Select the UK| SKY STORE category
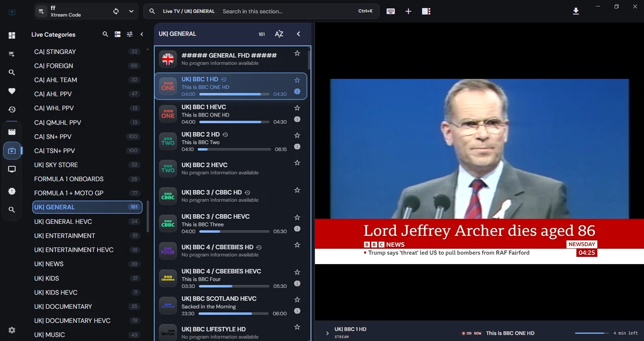644x341 pixels. 87,165
